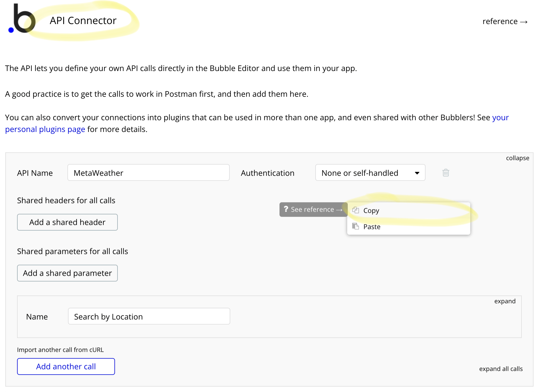Click the question mark icon in the tooltip
This screenshot has height=392, width=538.
(x=286, y=209)
